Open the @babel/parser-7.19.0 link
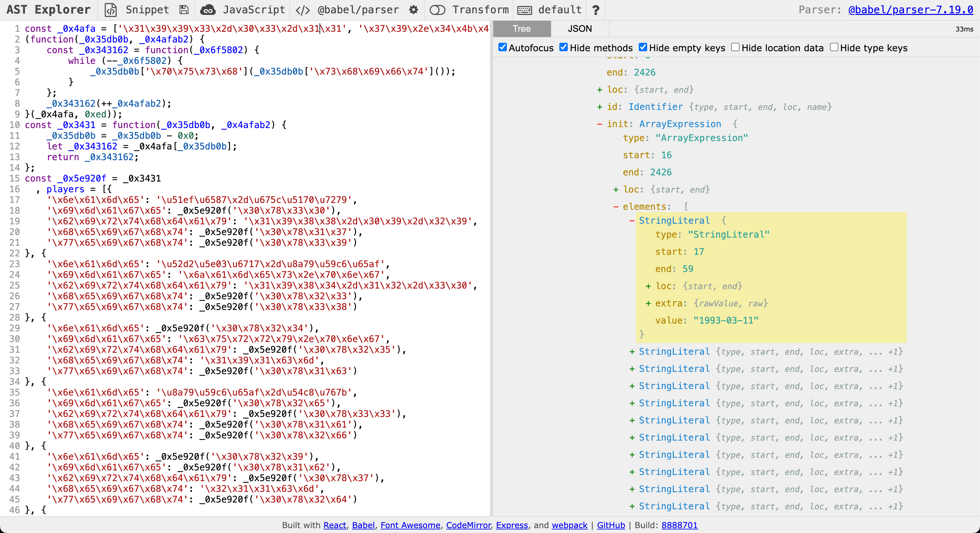 click(910, 10)
